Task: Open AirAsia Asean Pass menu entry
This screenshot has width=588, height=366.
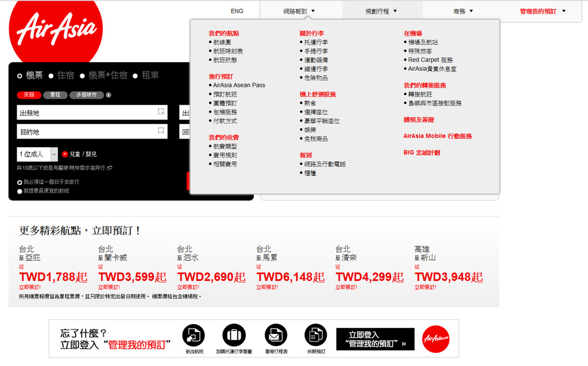Action: coord(239,85)
